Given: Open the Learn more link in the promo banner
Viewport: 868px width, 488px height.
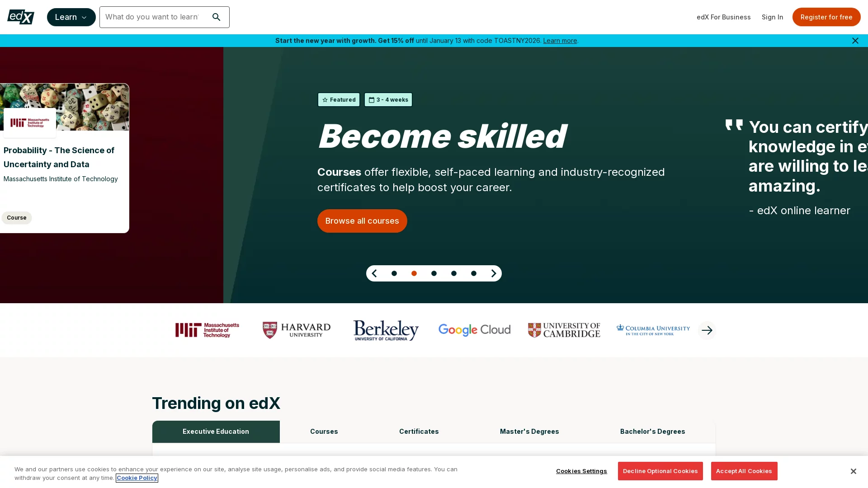Looking at the screenshot, I should pos(560,40).
